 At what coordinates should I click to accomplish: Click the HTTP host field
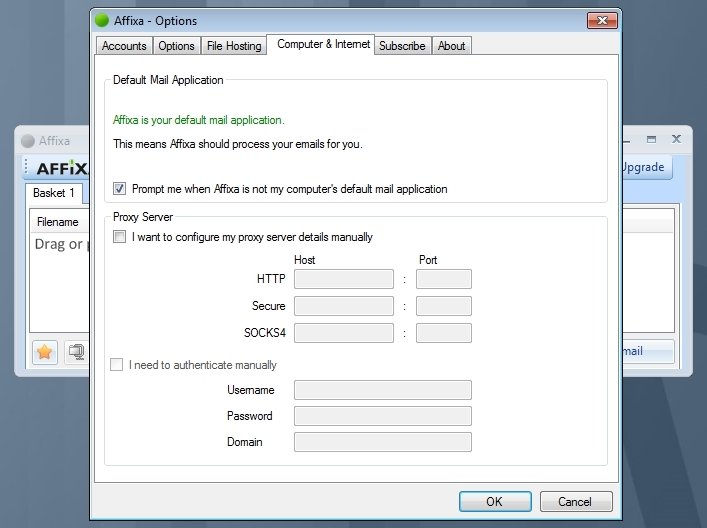[344, 279]
